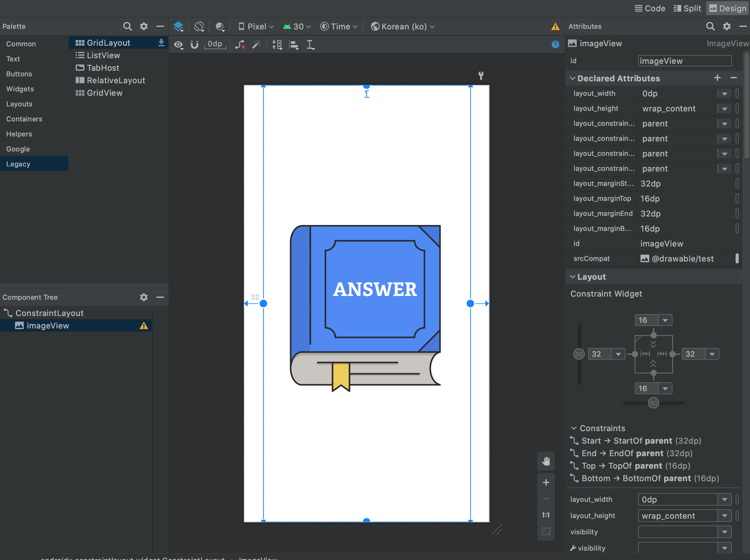Toggle the Autoconnect magnet icon
This screenshot has width=750, height=560.
tap(195, 44)
